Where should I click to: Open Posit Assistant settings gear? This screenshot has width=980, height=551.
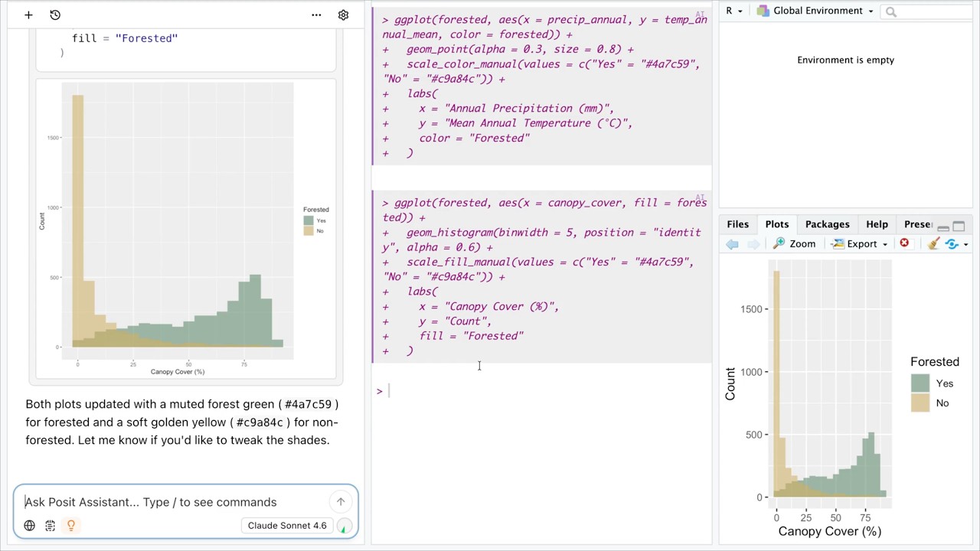pos(343,15)
